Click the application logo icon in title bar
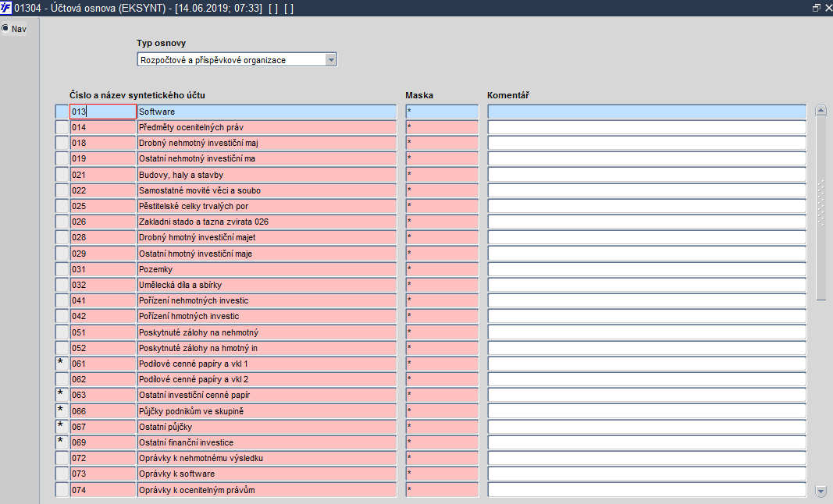Image resolution: width=833 pixels, height=504 pixels. click(5, 8)
